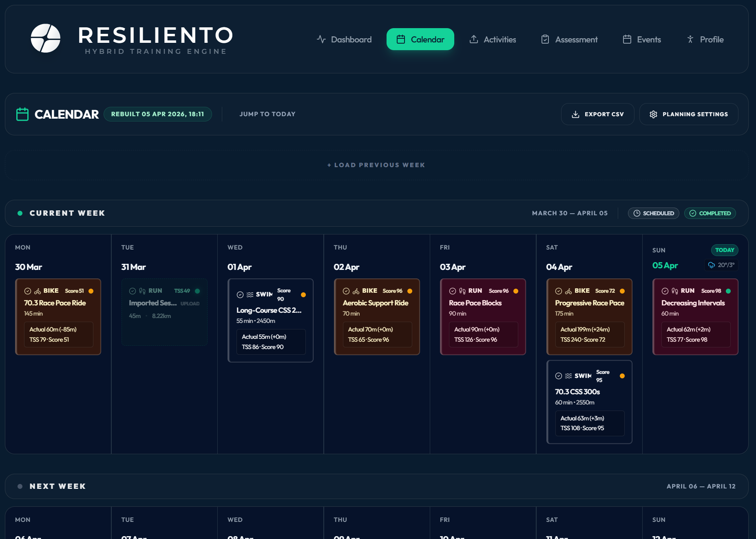756x539 pixels.
Task: Switch to the Activities tab
Action: (493, 40)
